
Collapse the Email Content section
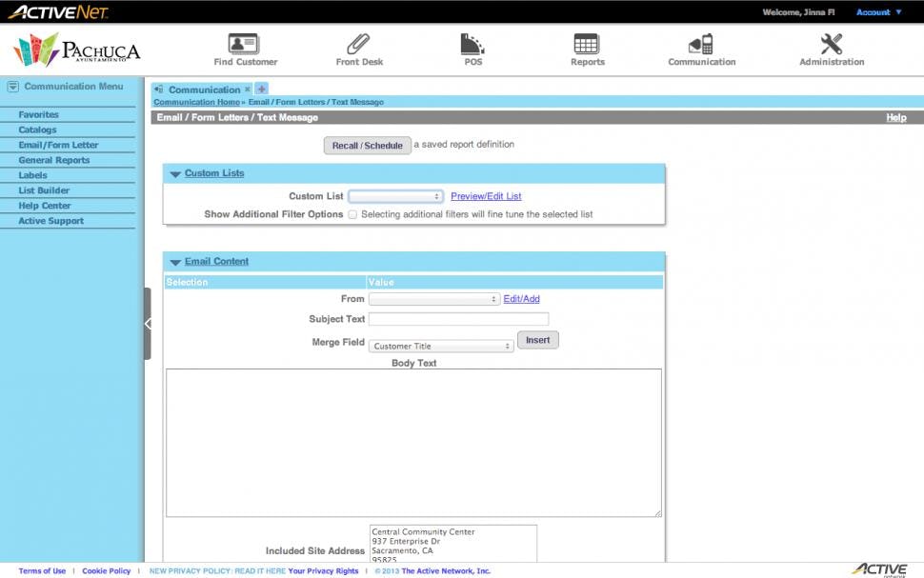click(174, 261)
